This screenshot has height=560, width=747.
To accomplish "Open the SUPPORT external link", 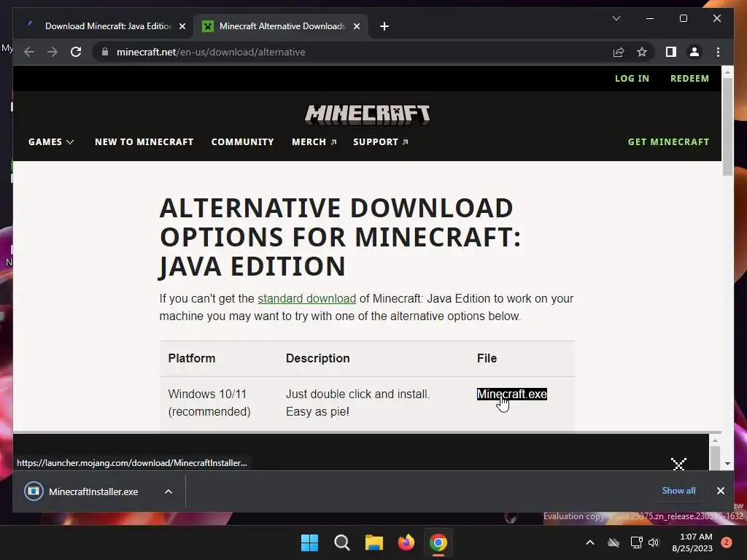I will (380, 142).
